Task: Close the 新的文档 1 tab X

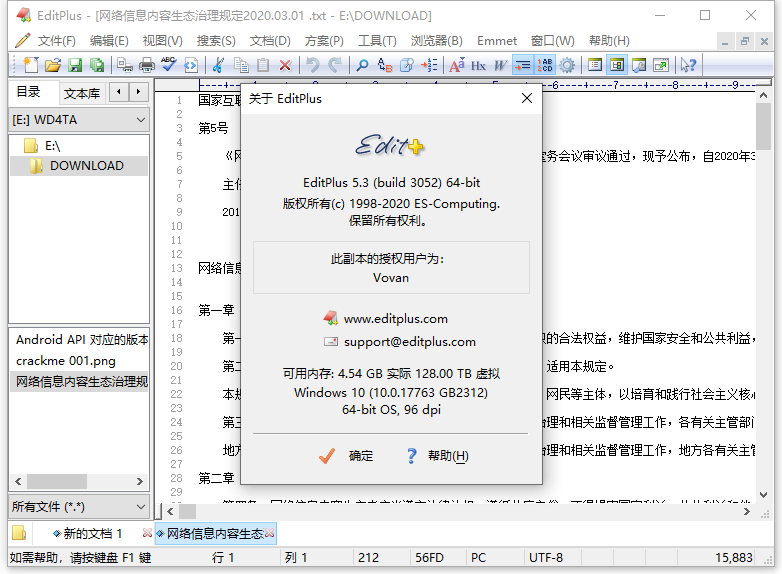Action: click(147, 533)
